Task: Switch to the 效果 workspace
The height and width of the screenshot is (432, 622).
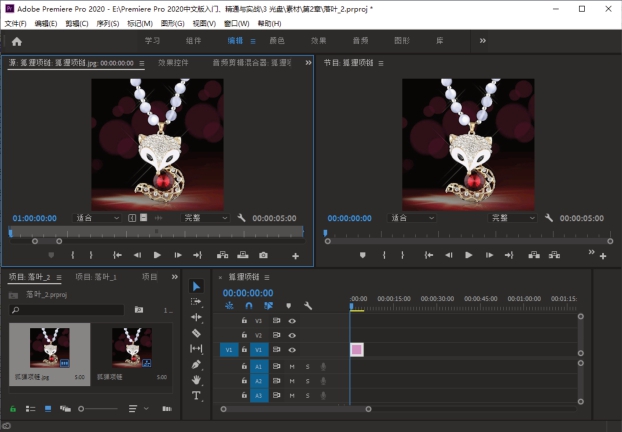Action: 319,40
